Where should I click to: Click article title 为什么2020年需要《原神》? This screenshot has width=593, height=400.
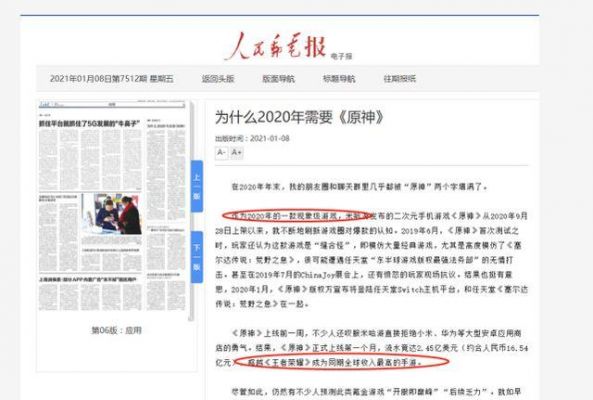click(x=300, y=117)
